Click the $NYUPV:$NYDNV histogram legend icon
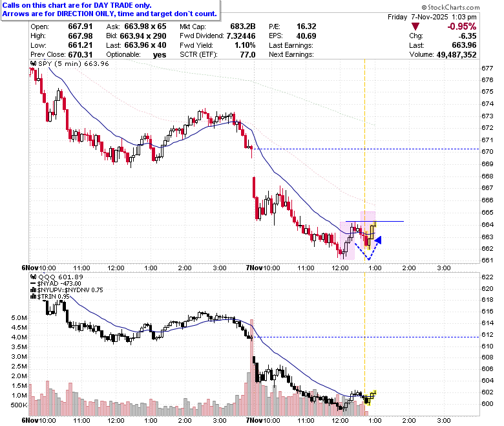 33,290
